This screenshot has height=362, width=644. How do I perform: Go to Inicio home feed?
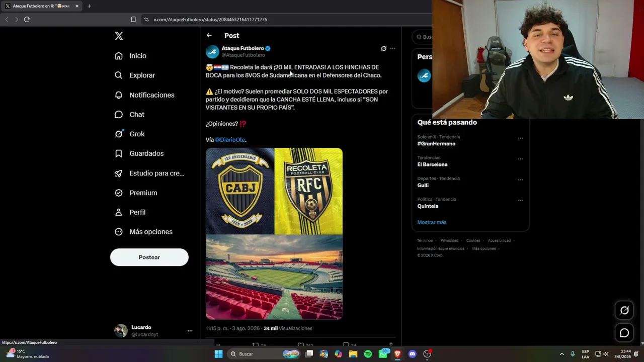(130, 56)
